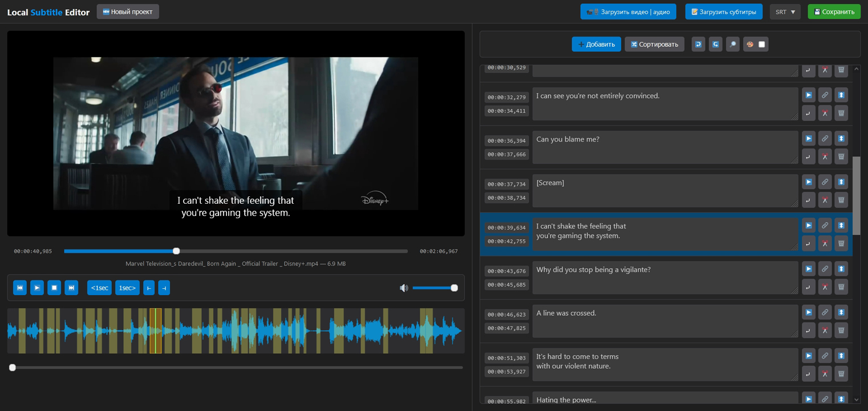Click start time field 00:00:43,676
Viewport: 868px width, 411px height.
click(x=506, y=271)
